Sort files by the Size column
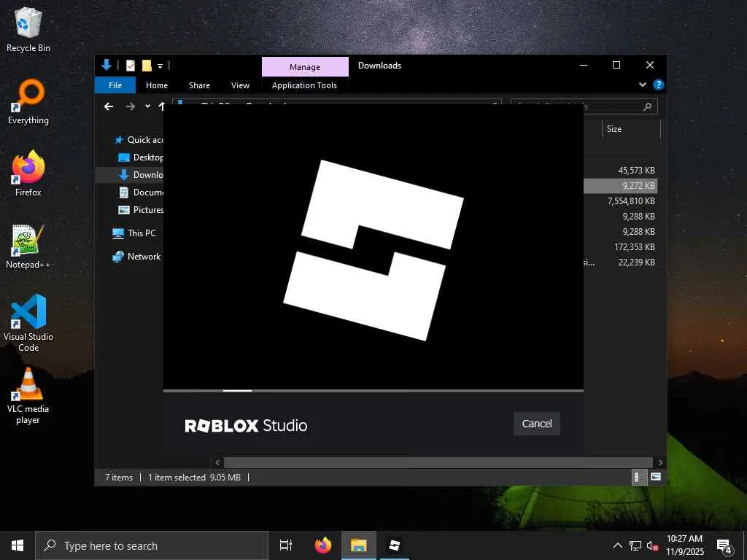This screenshot has width=747, height=560. pyautogui.click(x=631, y=129)
